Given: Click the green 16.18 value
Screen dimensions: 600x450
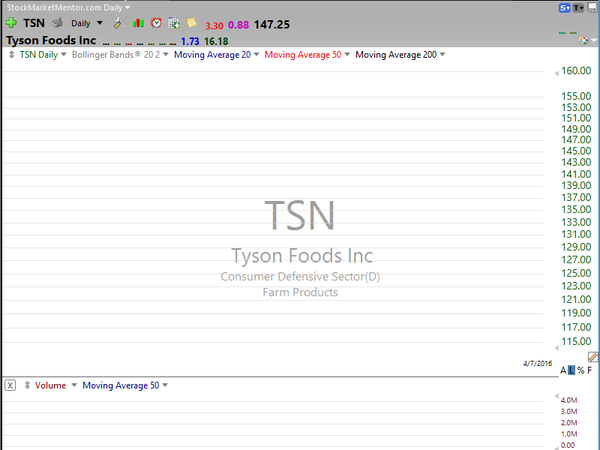Looking at the screenshot, I should pyautogui.click(x=216, y=41).
